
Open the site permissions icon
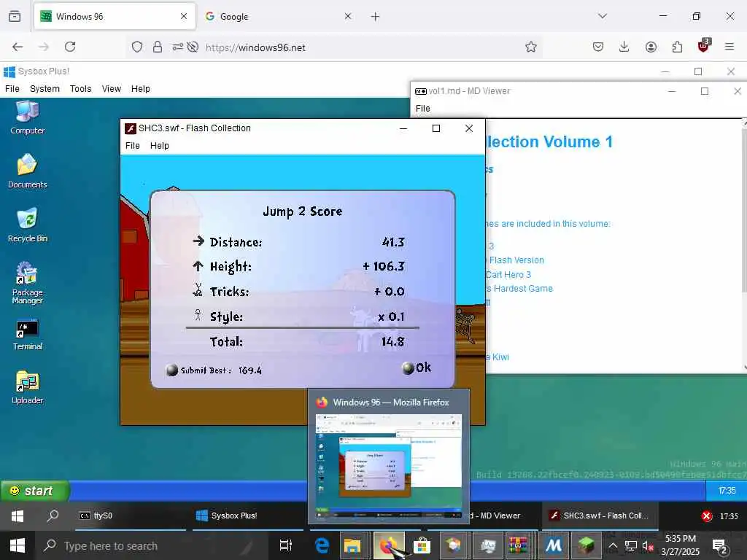[x=177, y=47]
